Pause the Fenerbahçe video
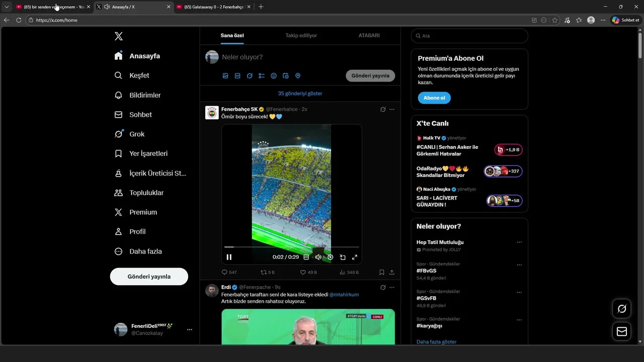644x362 pixels. [x=229, y=257]
